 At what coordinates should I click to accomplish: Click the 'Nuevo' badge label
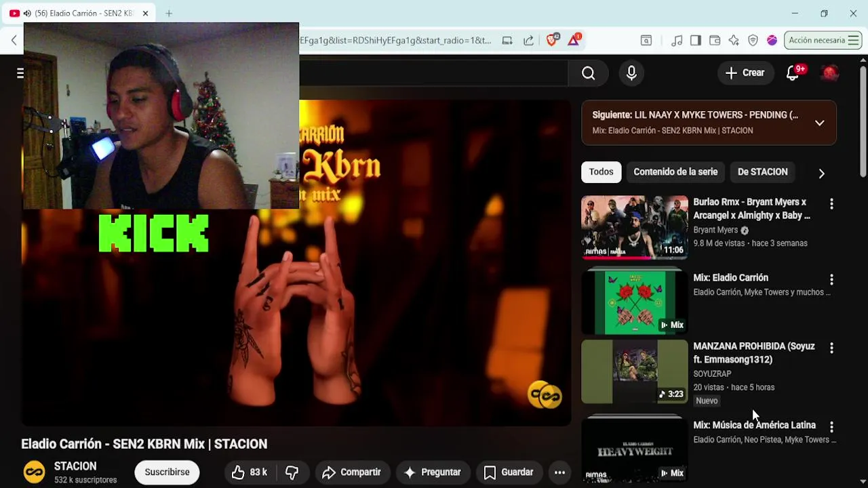(707, 401)
